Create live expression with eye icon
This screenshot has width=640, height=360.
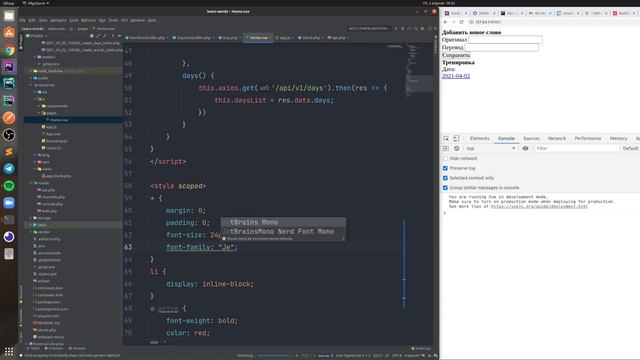525,149
